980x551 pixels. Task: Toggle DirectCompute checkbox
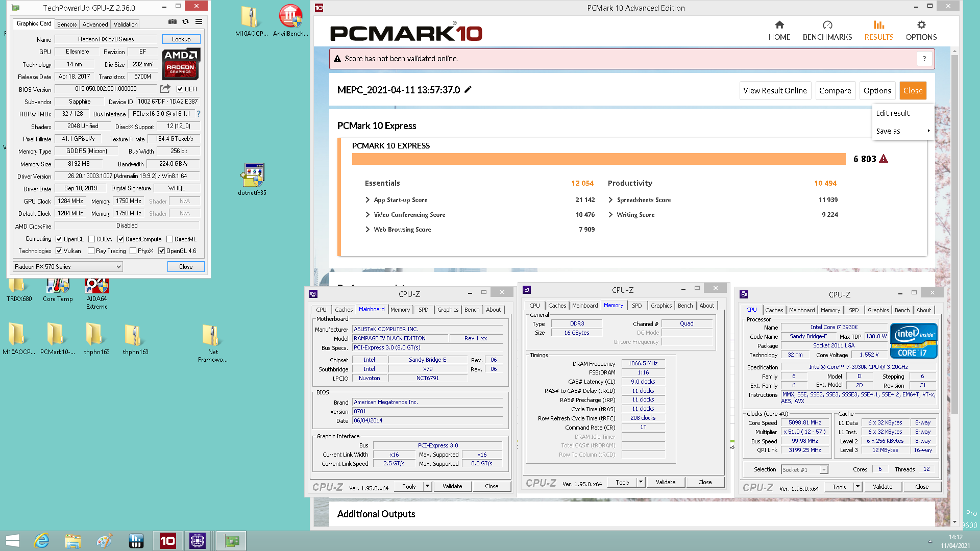[x=120, y=239]
